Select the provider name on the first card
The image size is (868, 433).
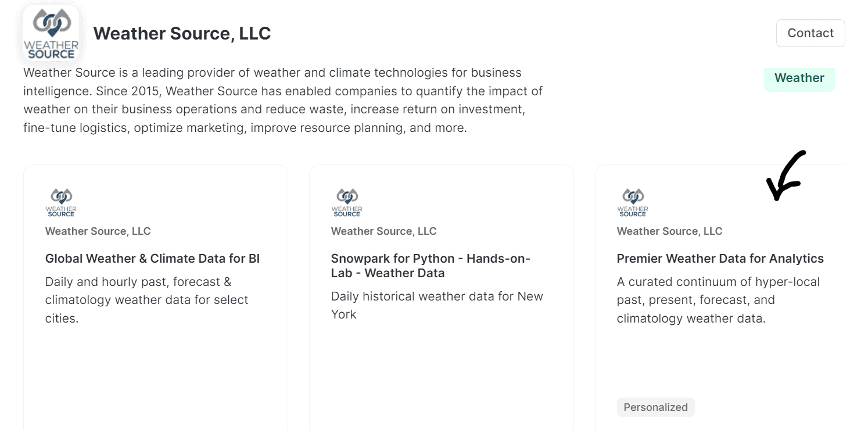(x=98, y=231)
